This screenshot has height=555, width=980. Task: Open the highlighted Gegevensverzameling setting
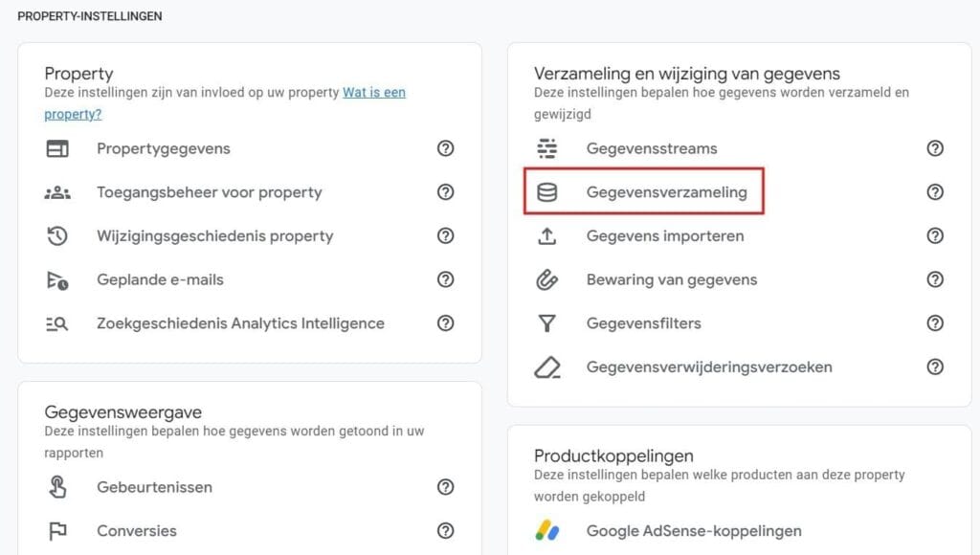pos(667,191)
